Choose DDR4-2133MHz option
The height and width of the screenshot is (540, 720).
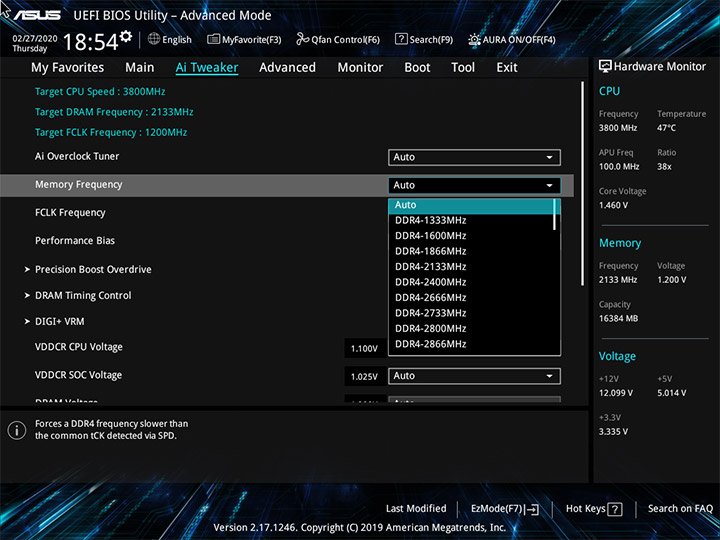click(x=431, y=267)
